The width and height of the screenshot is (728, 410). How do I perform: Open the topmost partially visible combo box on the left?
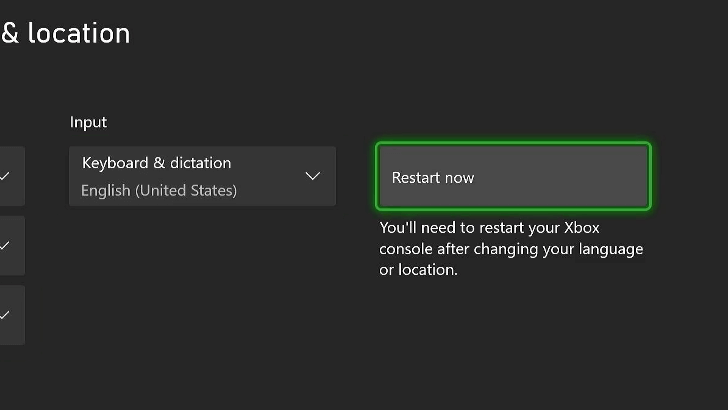click(x=12, y=176)
